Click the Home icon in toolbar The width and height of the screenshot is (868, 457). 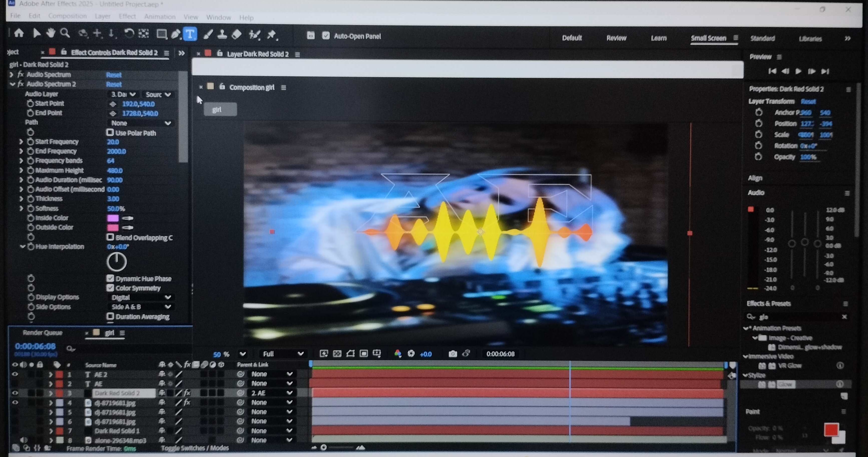tap(19, 33)
